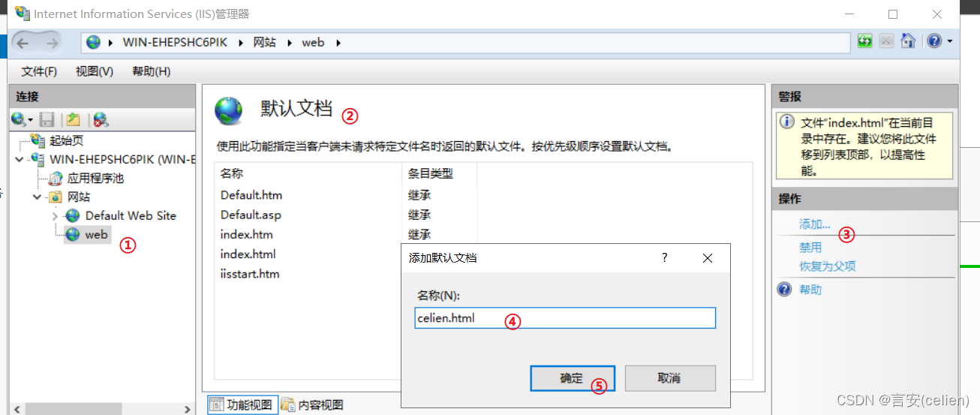Click the 确定 button in dialog
The image size is (980, 415).
click(573, 378)
